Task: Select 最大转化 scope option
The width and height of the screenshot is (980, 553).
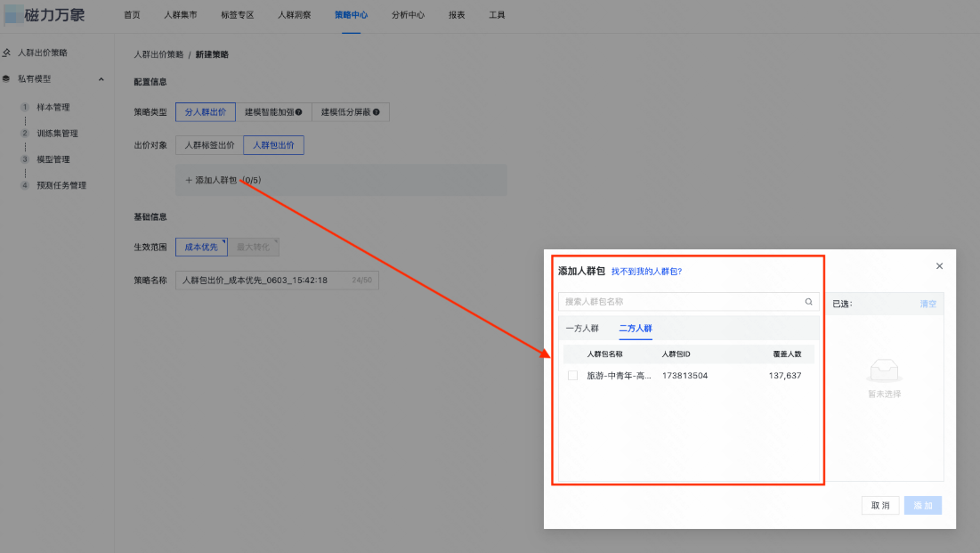Action: [253, 247]
